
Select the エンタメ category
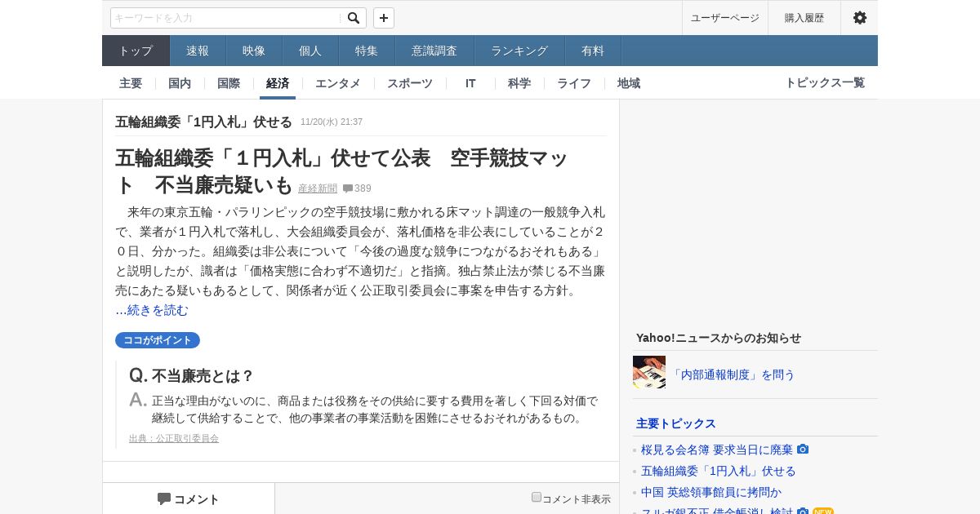click(338, 83)
